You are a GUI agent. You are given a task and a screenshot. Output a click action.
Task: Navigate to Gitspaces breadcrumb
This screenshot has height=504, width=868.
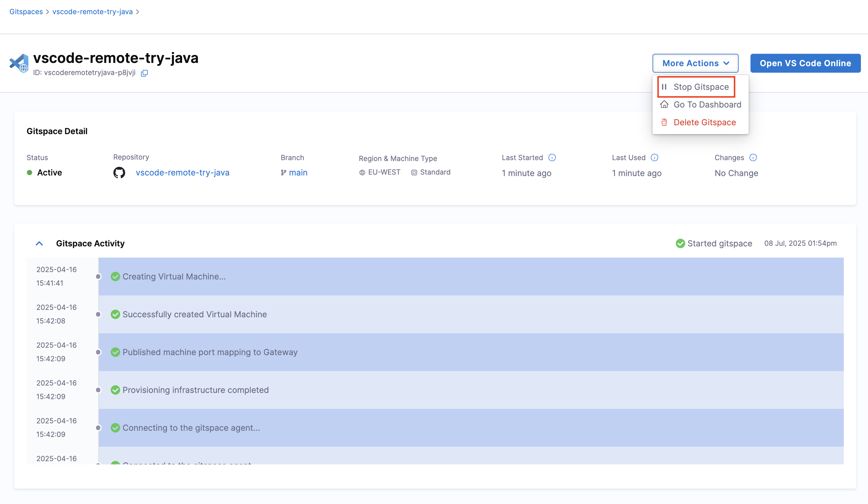click(x=26, y=12)
